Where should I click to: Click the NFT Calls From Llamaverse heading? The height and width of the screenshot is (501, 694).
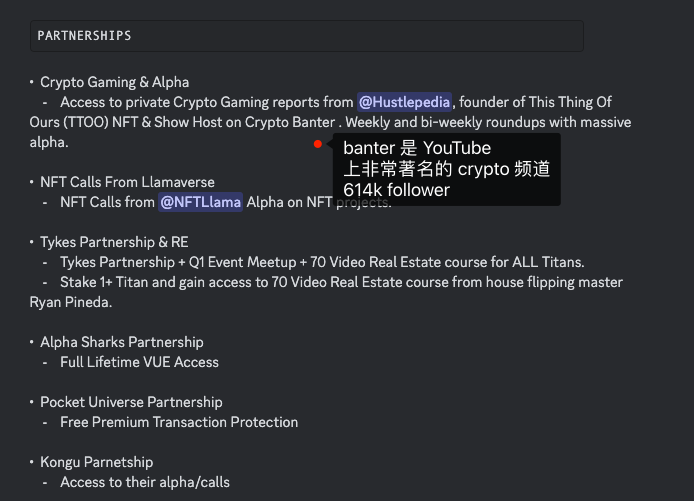(127, 182)
